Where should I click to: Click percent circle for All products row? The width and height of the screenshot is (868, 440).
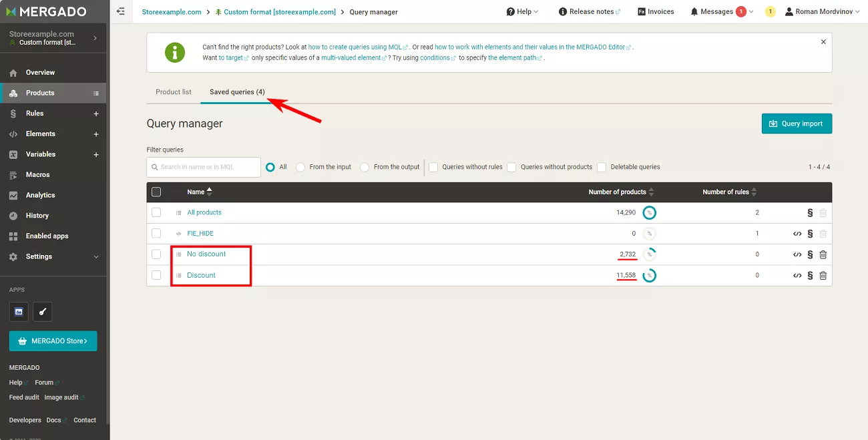tap(649, 213)
